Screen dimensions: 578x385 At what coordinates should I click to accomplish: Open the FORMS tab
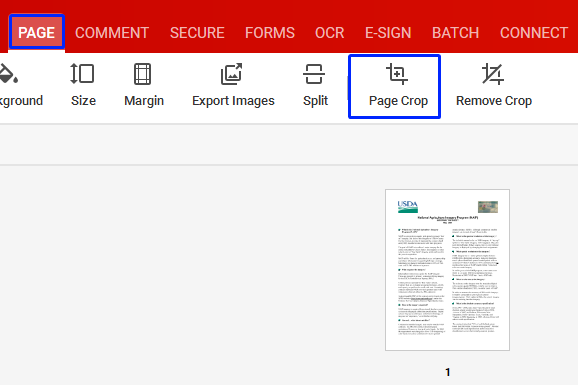click(x=270, y=33)
